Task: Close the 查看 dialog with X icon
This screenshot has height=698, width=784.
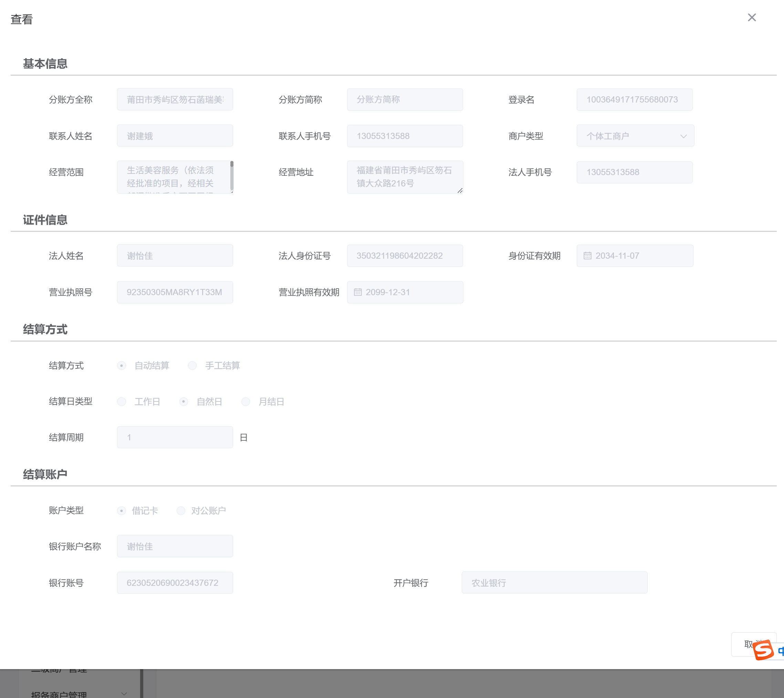Action: coord(751,18)
